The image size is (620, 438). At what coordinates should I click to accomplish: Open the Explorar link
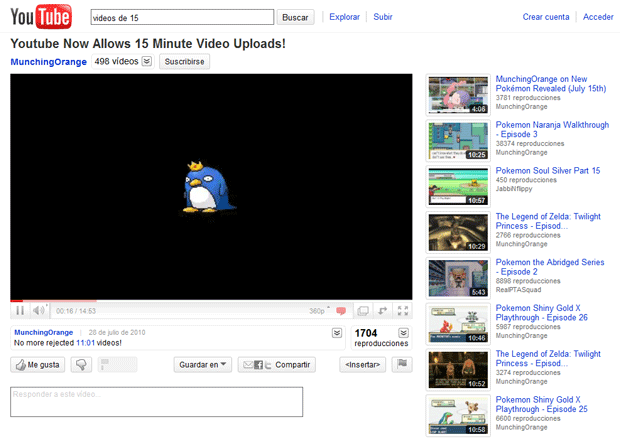pos(344,17)
